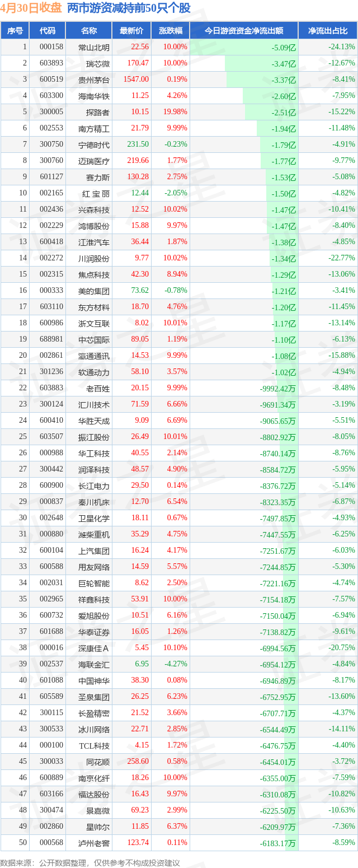Select stock name 祥鑫科技
The width and height of the screenshot is (358, 868).
(x=95, y=599)
